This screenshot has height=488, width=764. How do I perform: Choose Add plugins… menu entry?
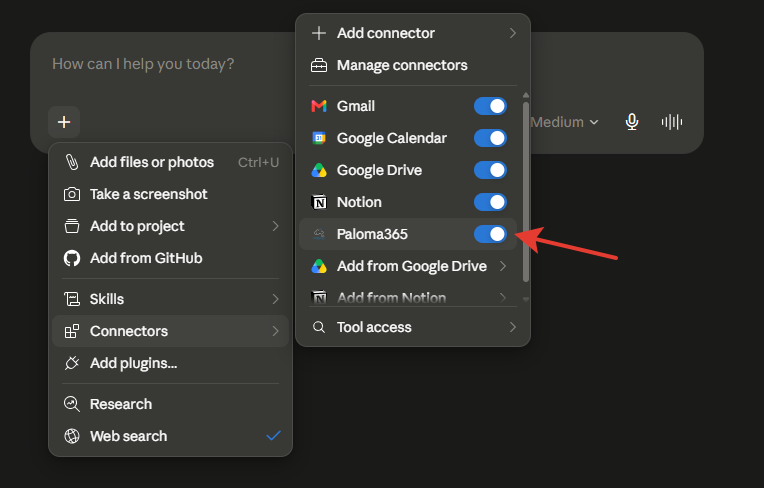[170, 363]
